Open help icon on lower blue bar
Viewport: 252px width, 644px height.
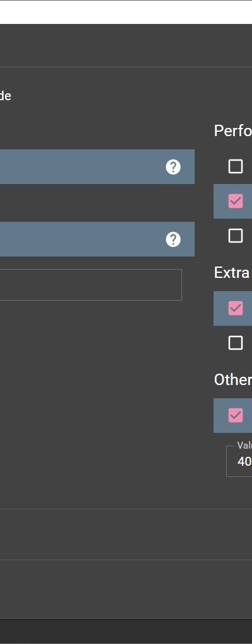coord(173,239)
